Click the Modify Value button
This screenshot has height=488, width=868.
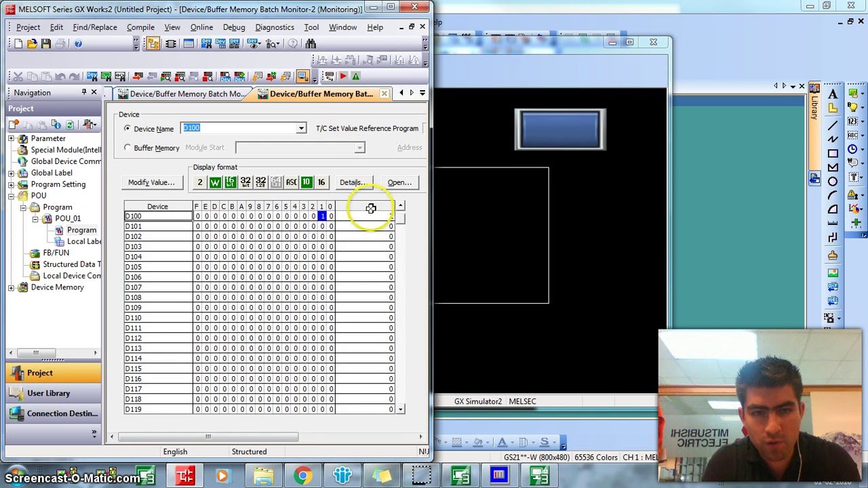click(151, 182)
